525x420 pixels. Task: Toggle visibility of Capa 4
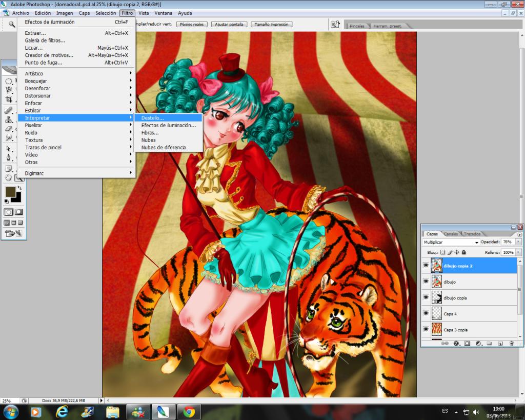(x=426, y=313)
